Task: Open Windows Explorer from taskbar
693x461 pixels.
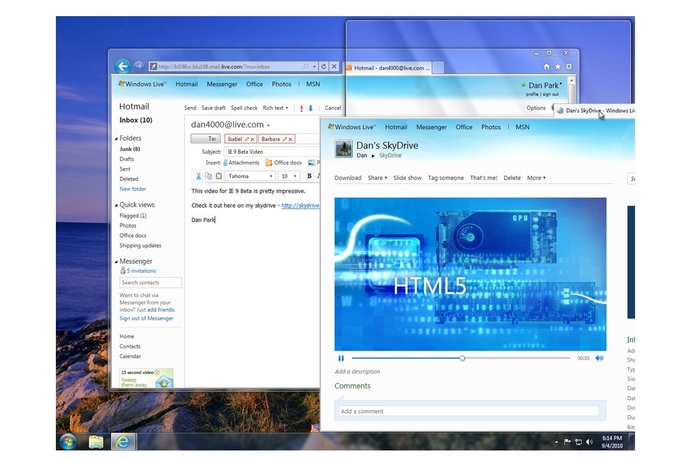Action: [96, 442]
